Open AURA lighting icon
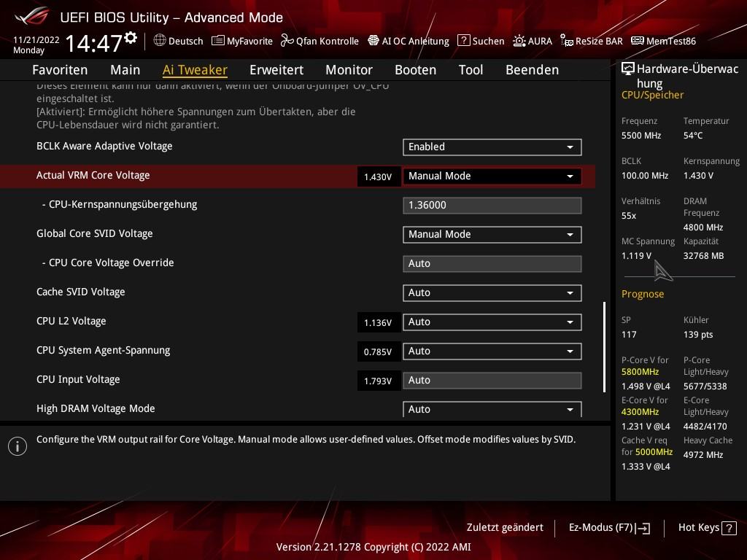This screenshot has width=747, height=560. point(519,41)
